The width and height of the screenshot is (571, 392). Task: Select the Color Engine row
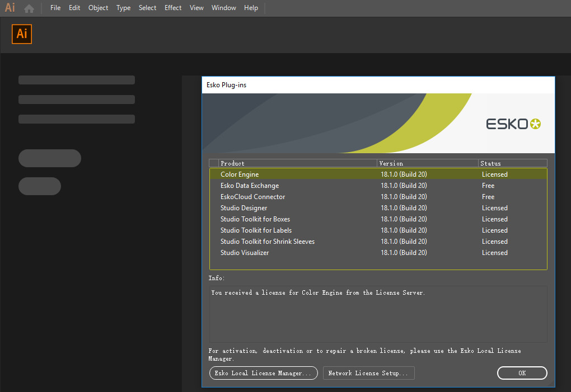pyautogui.click(x=378, y=174)
